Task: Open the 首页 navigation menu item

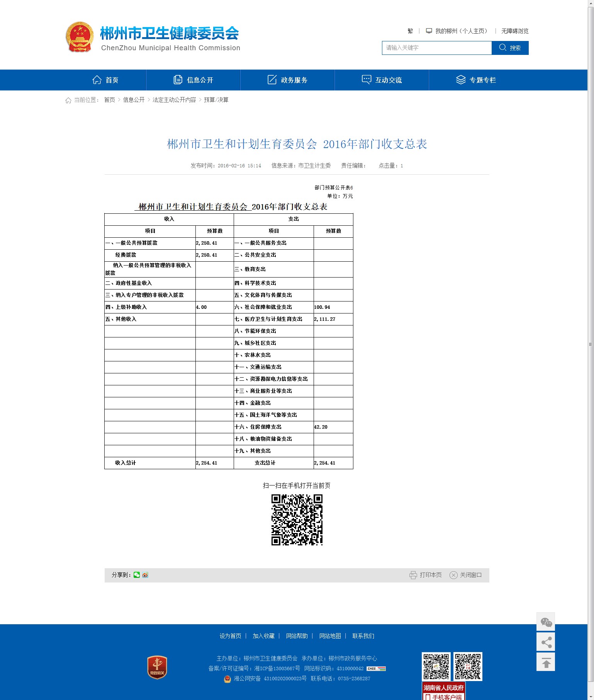Action: point(105,80)
